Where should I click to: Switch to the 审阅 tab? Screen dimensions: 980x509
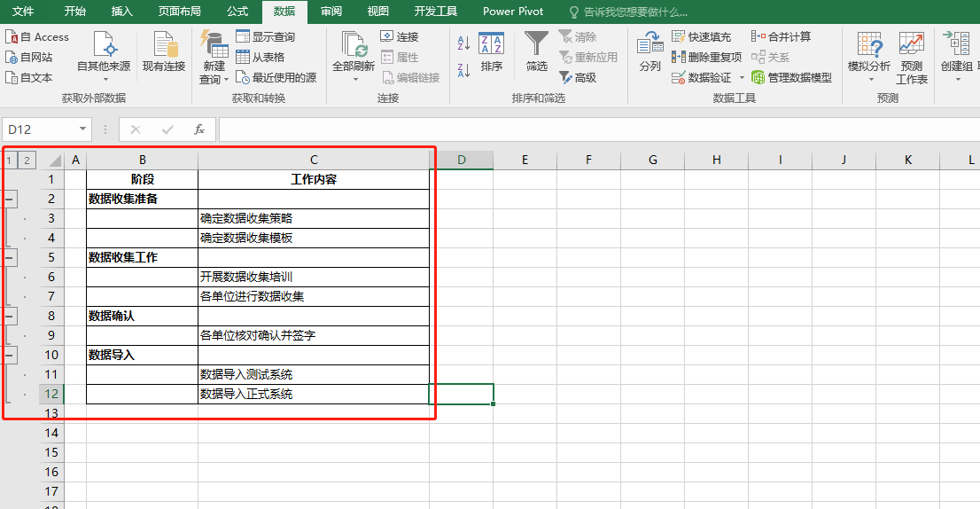pos(331,12)
